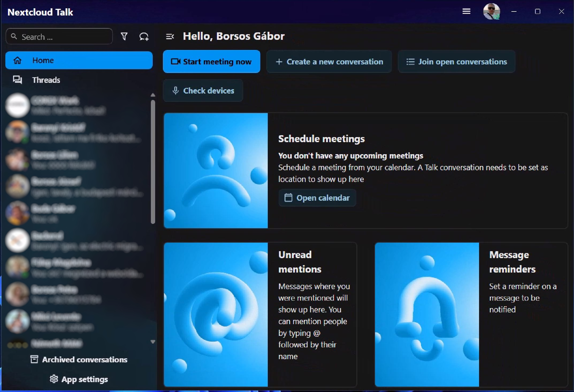Click the Unread mentions @ illustration

216,315
